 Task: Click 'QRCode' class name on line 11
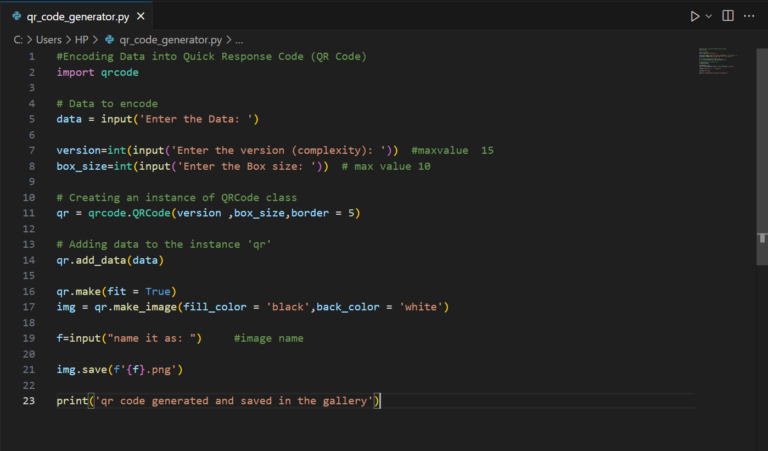pos(151,213)
